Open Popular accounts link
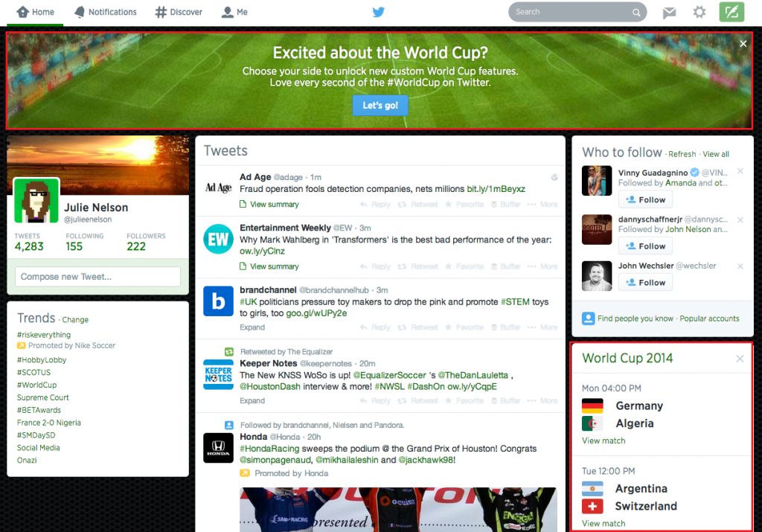 pyautogui.click(x=709, y=318)
